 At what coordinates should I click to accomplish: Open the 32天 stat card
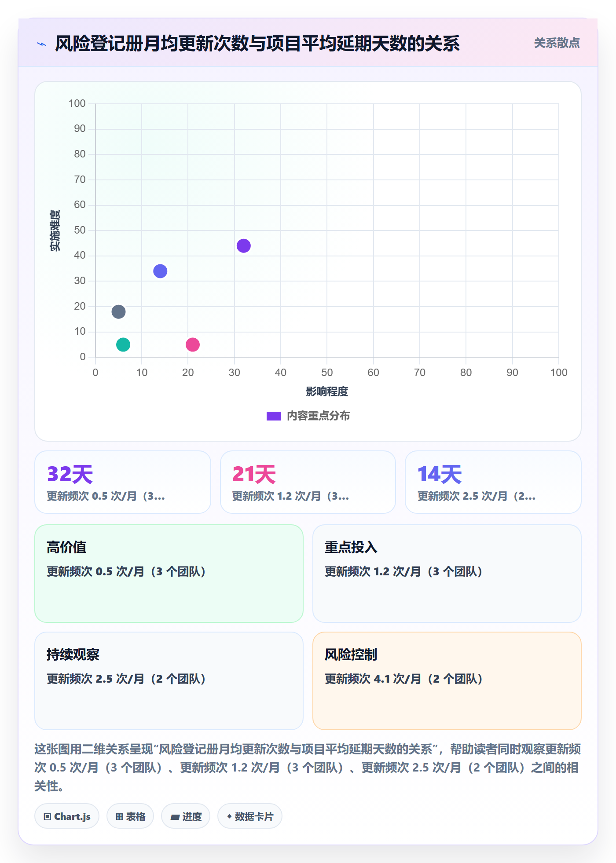pos(123,482)
